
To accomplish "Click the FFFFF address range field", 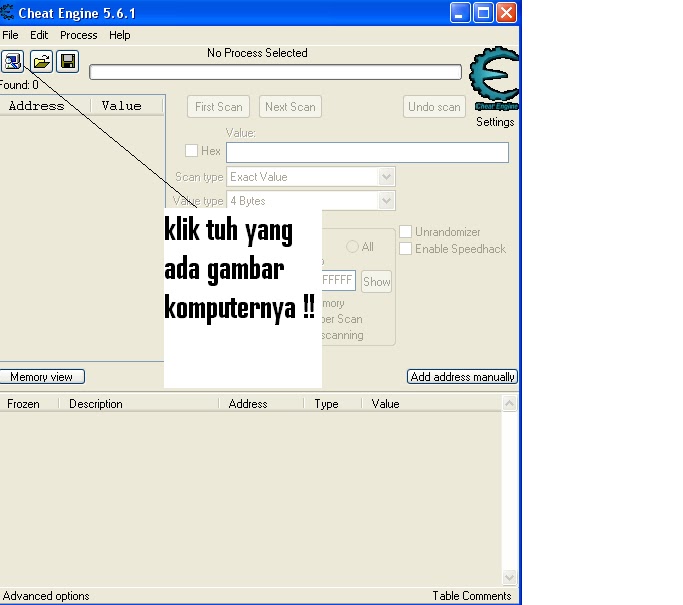I will click(x=338, y=281).
